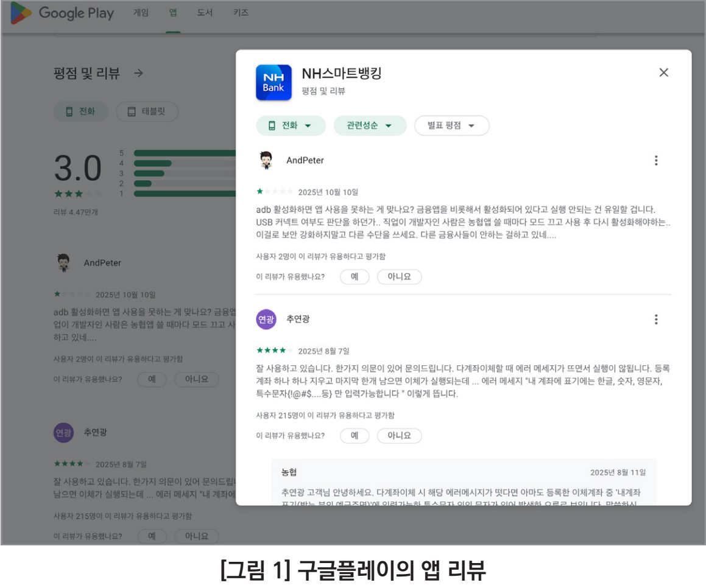The image size is (706, 588).
Task: Click 아니요 under AndPeter's background review
Action: (x=197, y=379)
